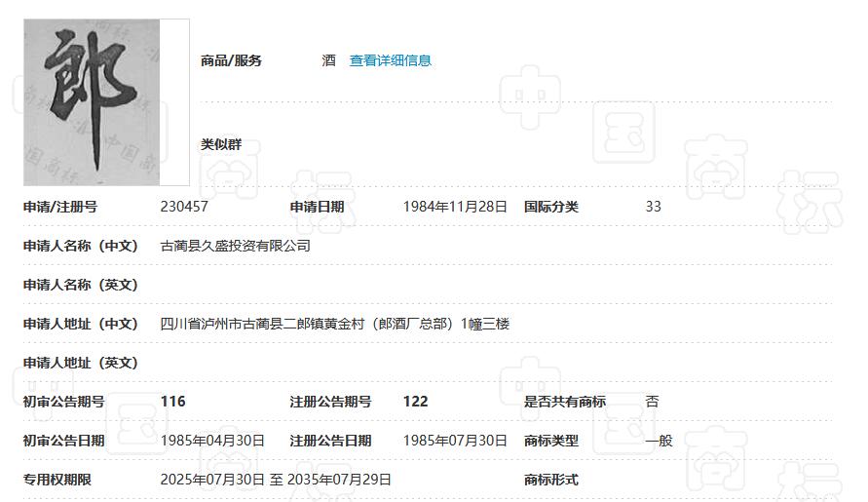Click the 商品/服务 label
The image size is (868, 502).
point(231,60)
